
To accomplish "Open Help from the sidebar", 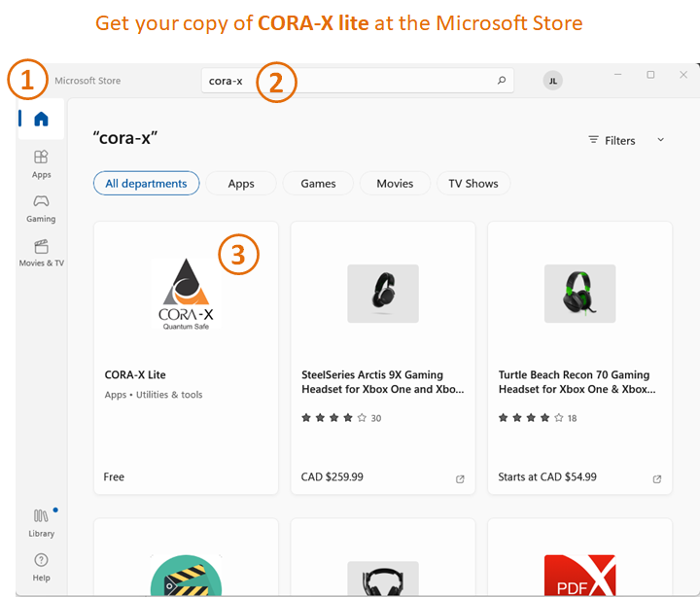I will point(41,567).
